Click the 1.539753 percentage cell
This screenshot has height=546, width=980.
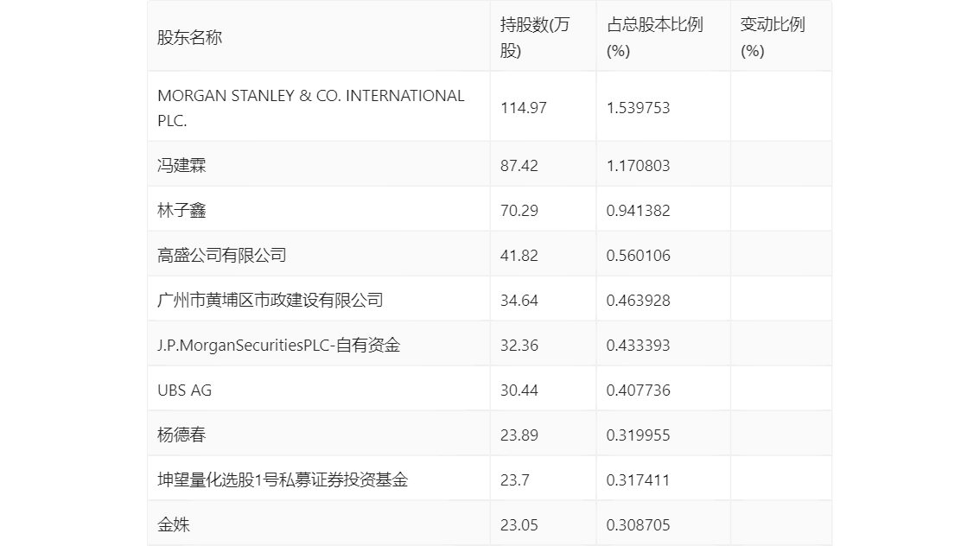click(x=638, y=108)
